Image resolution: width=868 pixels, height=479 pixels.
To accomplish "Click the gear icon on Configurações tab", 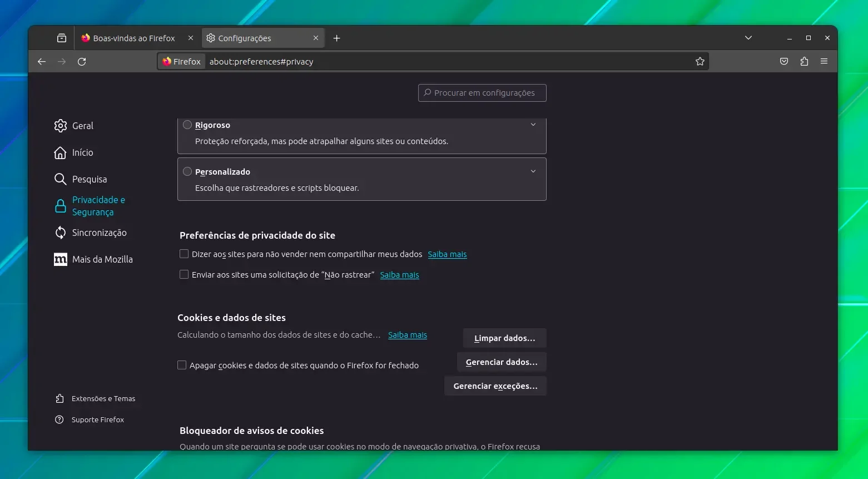I will coord(211,38).
